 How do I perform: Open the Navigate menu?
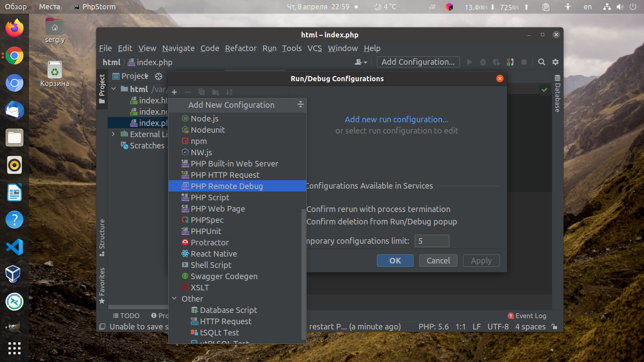coord(178,48)
